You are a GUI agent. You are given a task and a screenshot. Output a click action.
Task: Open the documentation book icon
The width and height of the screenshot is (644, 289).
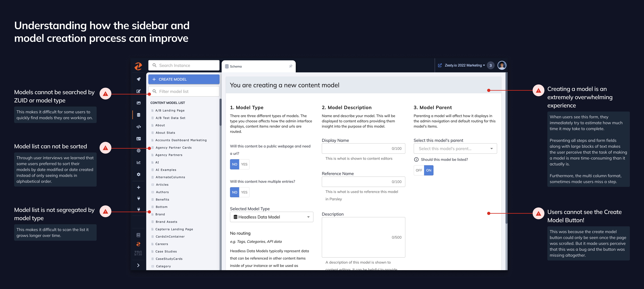click(138, 235)
